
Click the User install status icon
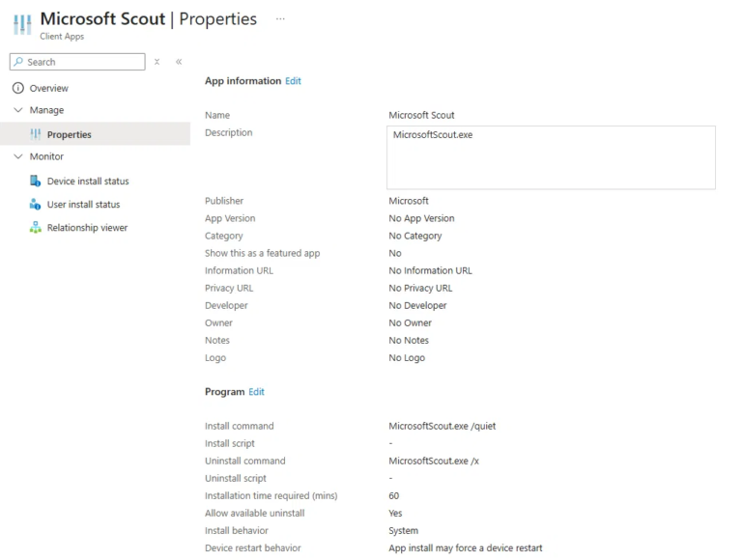[36, 204]
